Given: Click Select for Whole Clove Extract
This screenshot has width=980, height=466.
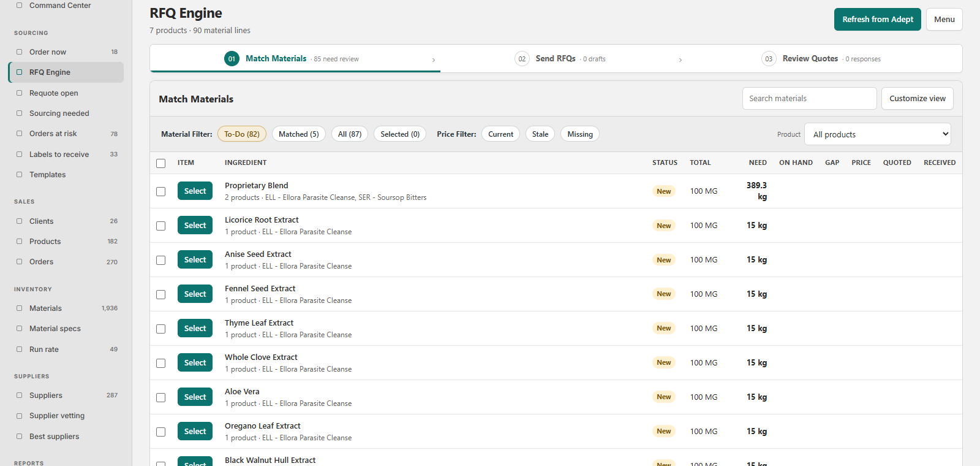Looking at the screenshot, I should [x=195, y=363].
